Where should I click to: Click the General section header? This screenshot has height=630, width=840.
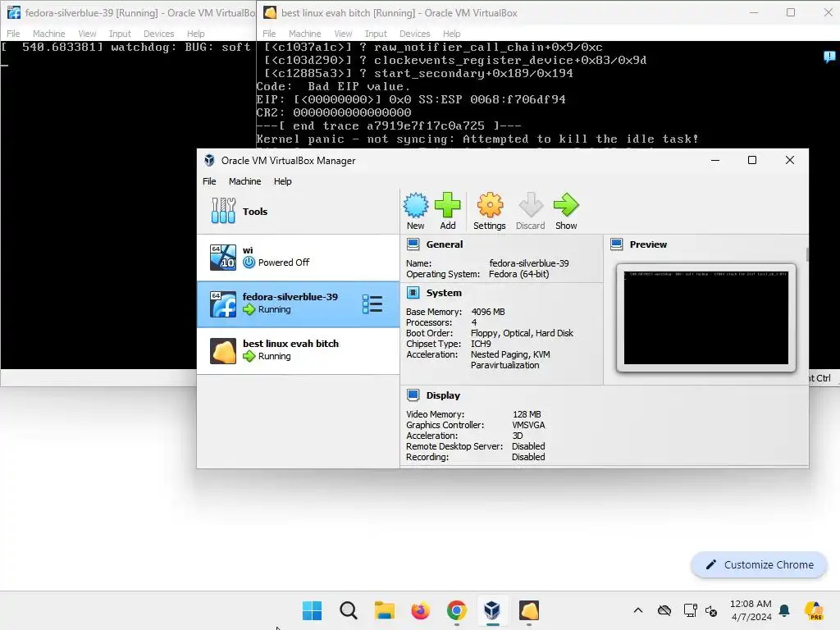point(444,244)
